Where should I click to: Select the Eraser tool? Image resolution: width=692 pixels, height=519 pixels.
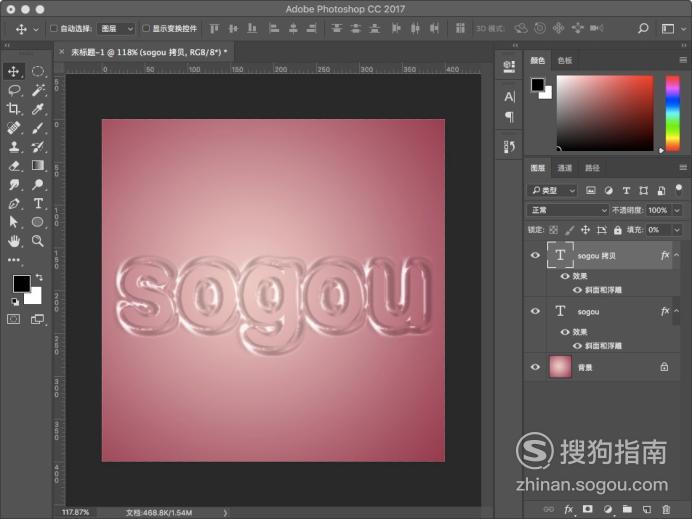click(x=14, y=165)
